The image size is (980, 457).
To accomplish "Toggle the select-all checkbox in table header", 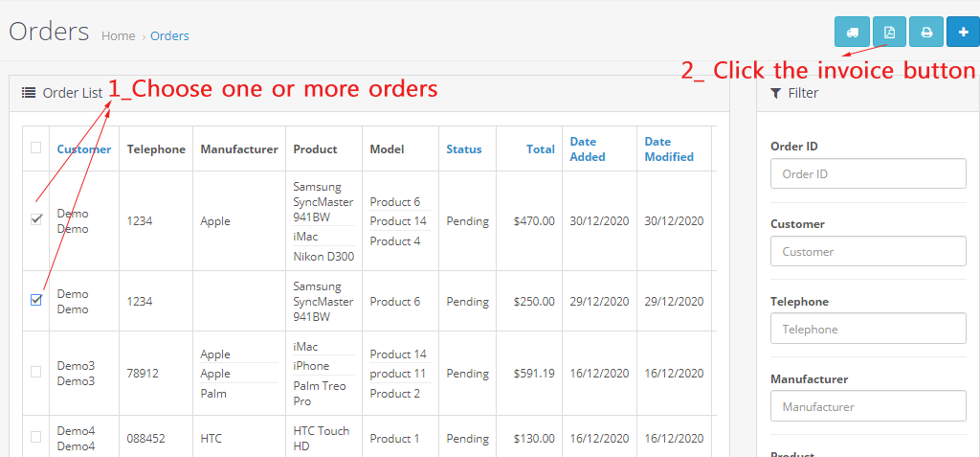I will pyautogui.click(x=36, y=148).
